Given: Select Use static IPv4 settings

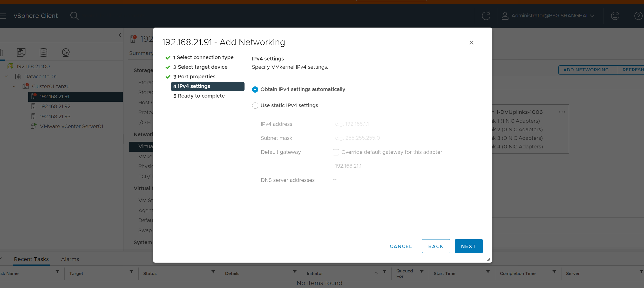Looking at the screenshot, I should (x=255, y=106).
